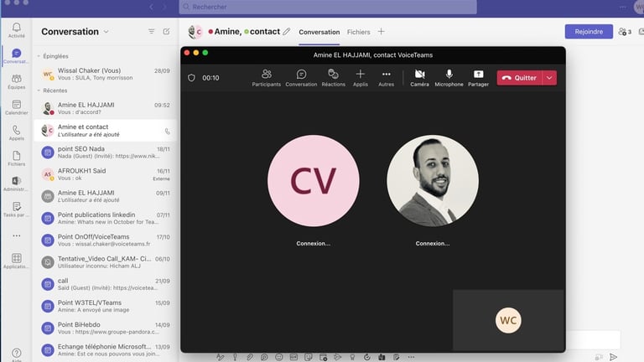644x362 pixels.
Task: View the 3 participants icon in header
Action: click(625, 32)
